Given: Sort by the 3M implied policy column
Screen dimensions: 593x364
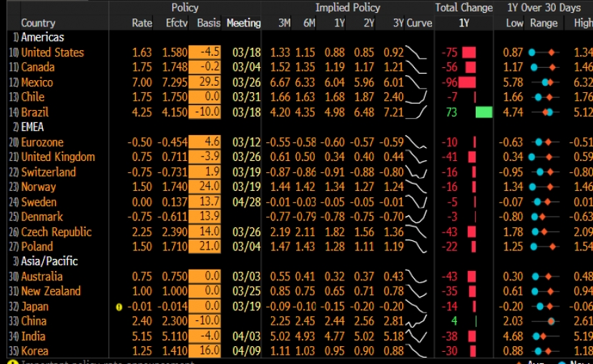Looking at the screenshot, I should 285,23.
